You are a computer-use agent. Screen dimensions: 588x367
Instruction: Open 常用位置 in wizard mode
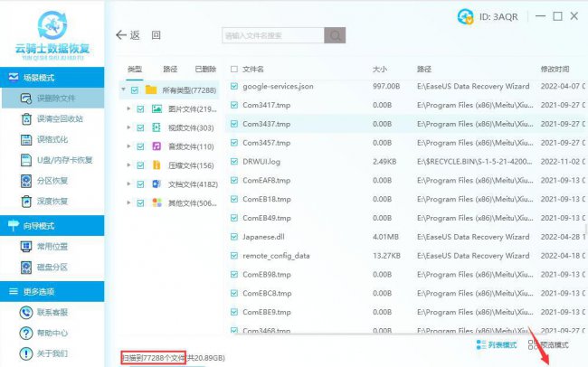coord(44,246)
